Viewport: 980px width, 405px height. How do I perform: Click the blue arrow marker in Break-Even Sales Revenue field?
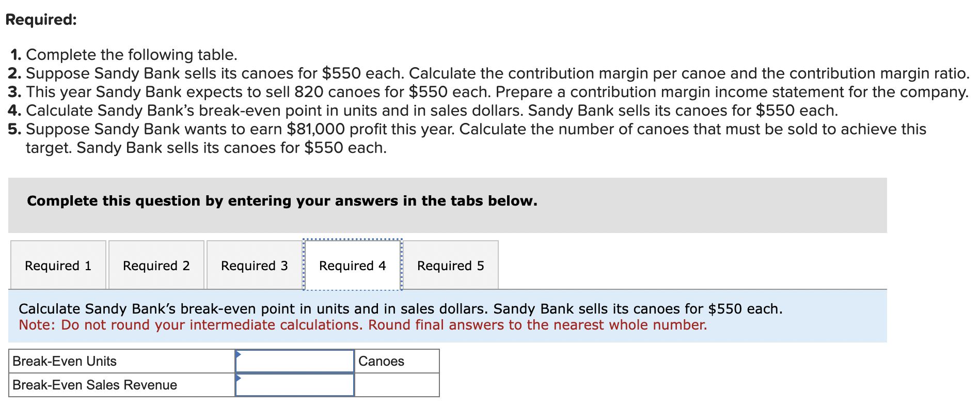(x=238, y=379)
